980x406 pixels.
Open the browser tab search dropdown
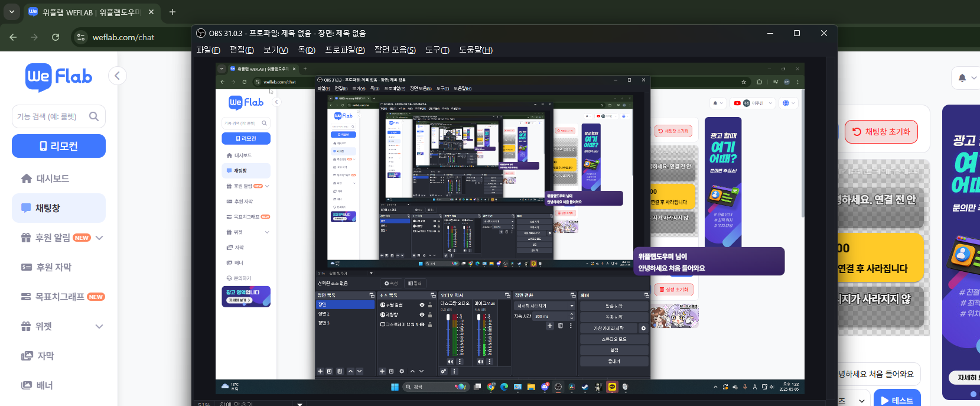tap(12, 12)
